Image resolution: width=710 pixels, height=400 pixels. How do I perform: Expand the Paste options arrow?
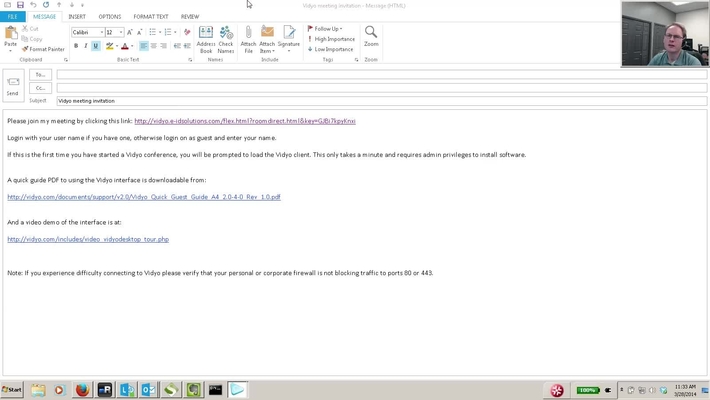pos(10,51)
